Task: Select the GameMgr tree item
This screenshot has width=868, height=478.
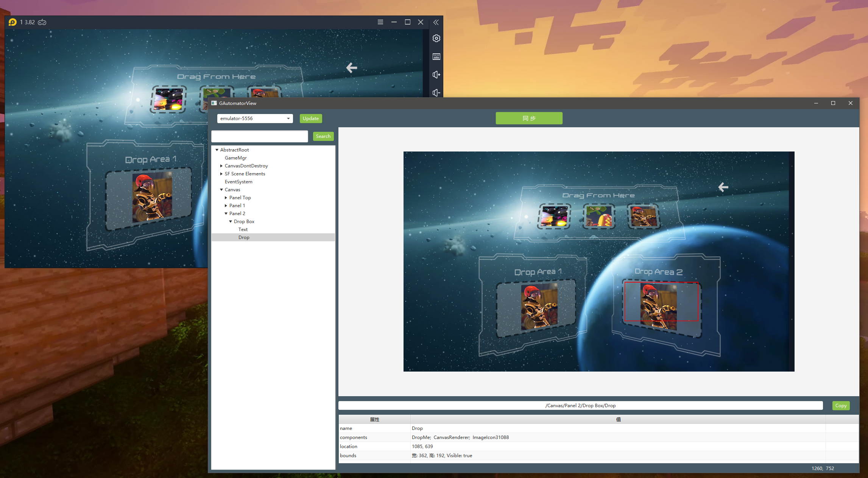Action: (x=235, y=158)
